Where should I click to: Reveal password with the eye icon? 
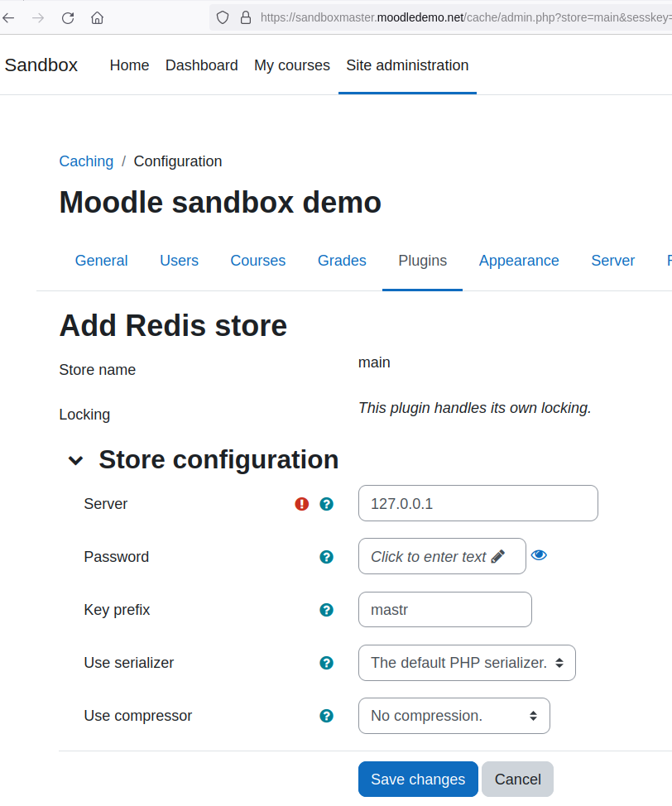click(539, 555)
